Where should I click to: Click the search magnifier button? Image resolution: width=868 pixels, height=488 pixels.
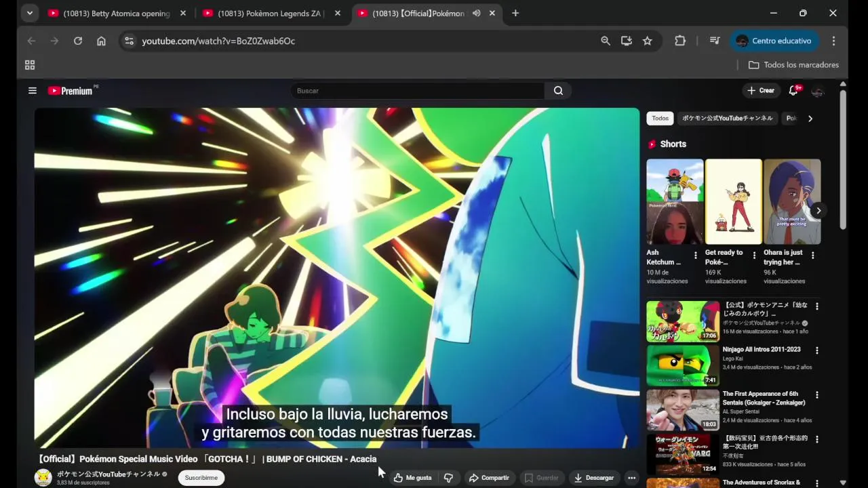click(558, 90)
